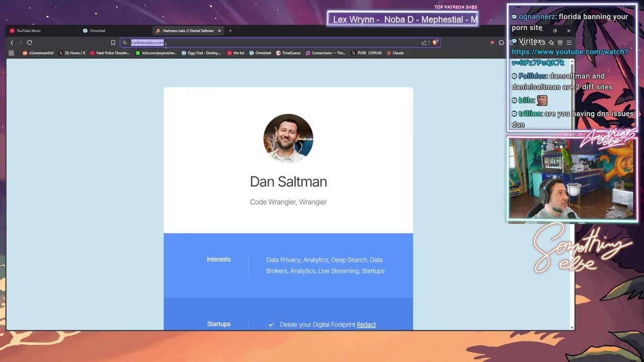Click Viritox username in chat

530,41
